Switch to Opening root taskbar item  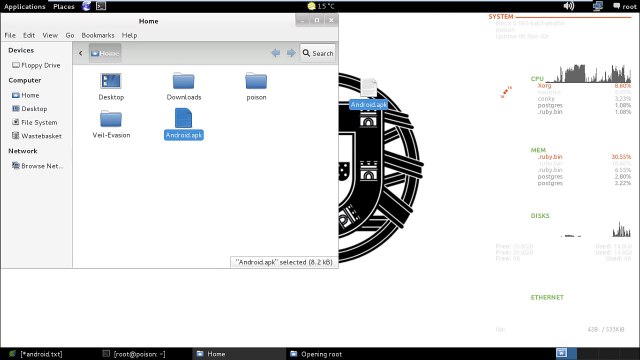click(x=334, y=354)
